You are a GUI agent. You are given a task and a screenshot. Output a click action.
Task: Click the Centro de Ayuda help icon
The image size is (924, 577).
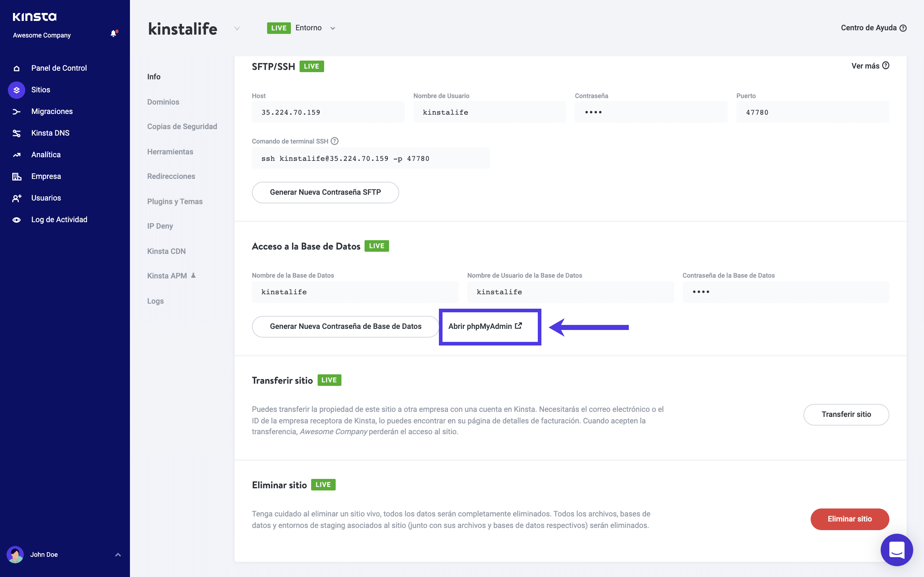click(903, 28)
